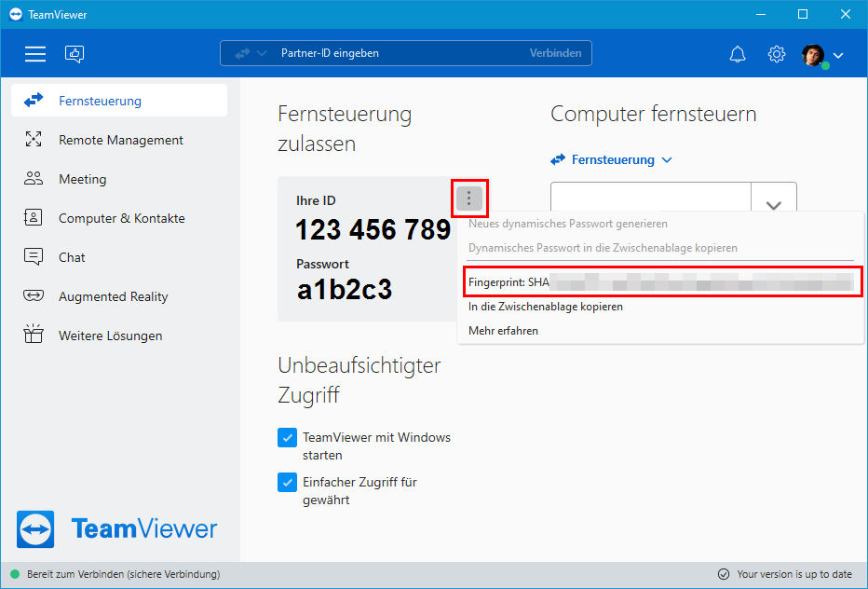Click the Fernsteuerung sidebar arrows icon

coord(34,100)
